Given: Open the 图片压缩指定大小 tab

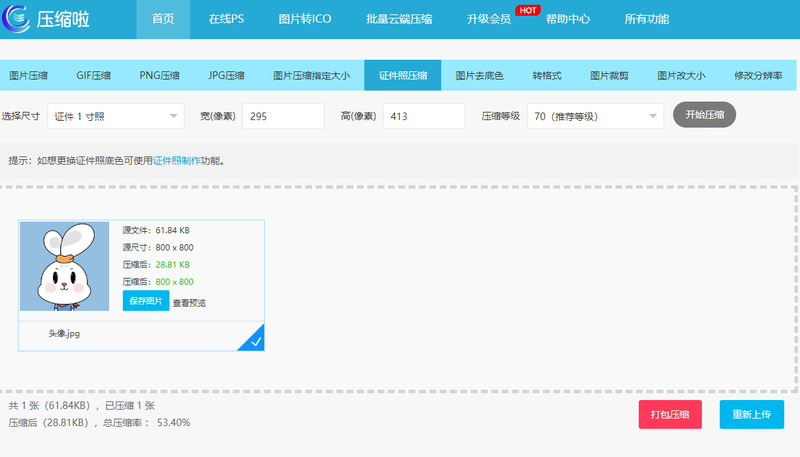Looking at the screenshot, I should click(311, 75).
